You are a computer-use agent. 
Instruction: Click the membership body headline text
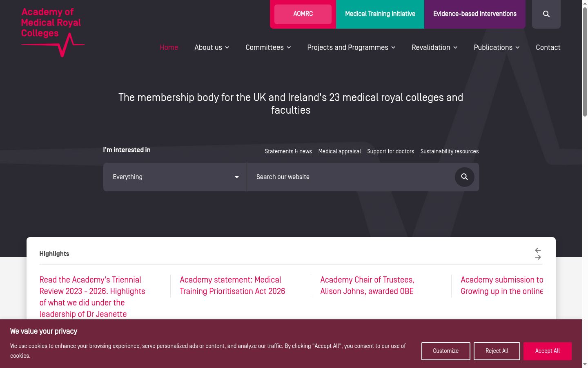point(291,104)
